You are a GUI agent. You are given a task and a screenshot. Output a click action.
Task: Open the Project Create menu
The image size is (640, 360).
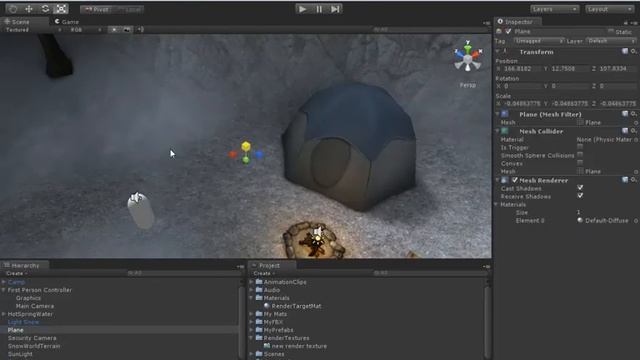tap(263, 273)
